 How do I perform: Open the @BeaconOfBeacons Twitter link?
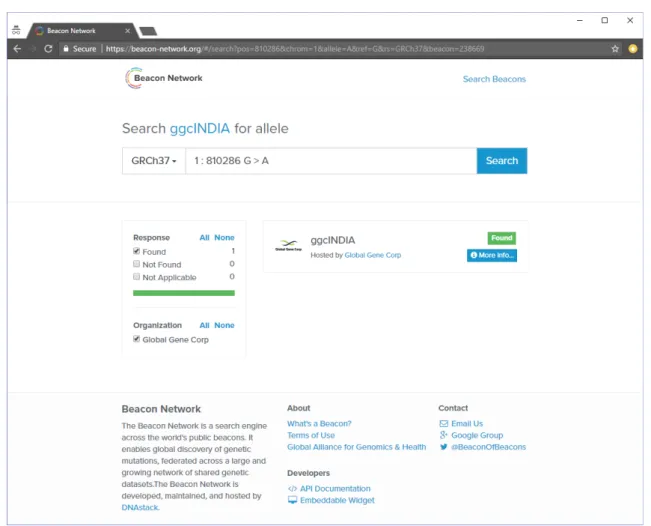(x=489, y=447)
